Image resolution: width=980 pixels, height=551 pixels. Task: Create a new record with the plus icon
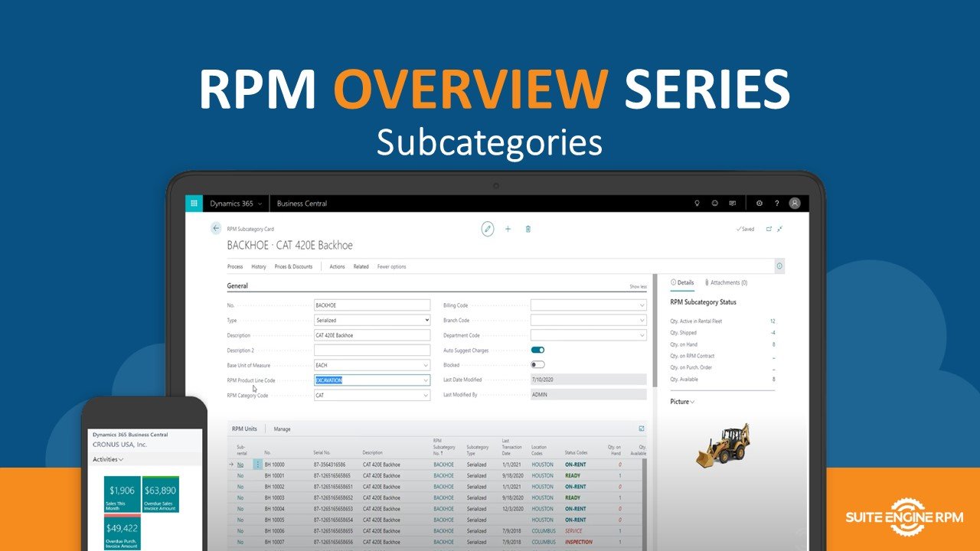(508, 229)
